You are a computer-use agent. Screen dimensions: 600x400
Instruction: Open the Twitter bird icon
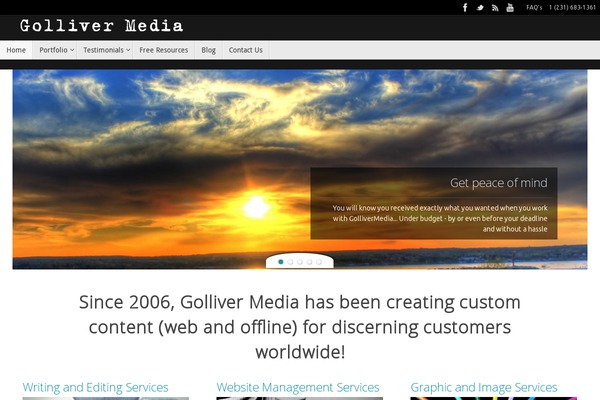point(480,7)
